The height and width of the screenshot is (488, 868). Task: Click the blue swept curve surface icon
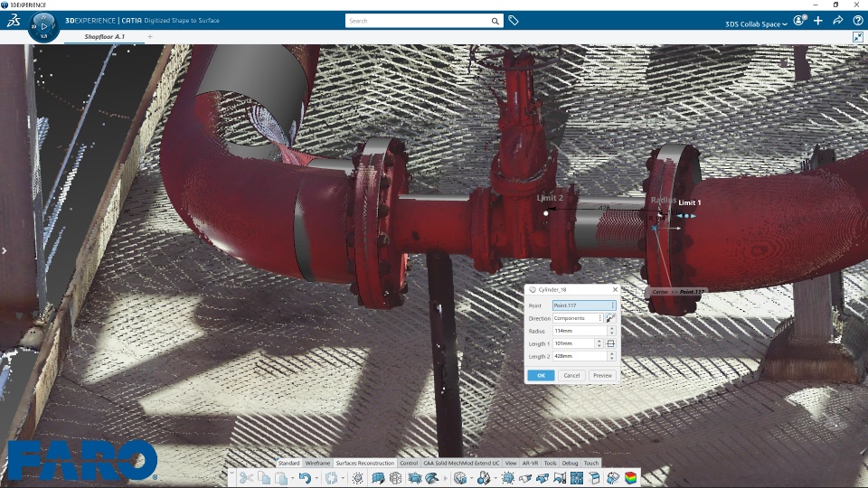[432, 477]
